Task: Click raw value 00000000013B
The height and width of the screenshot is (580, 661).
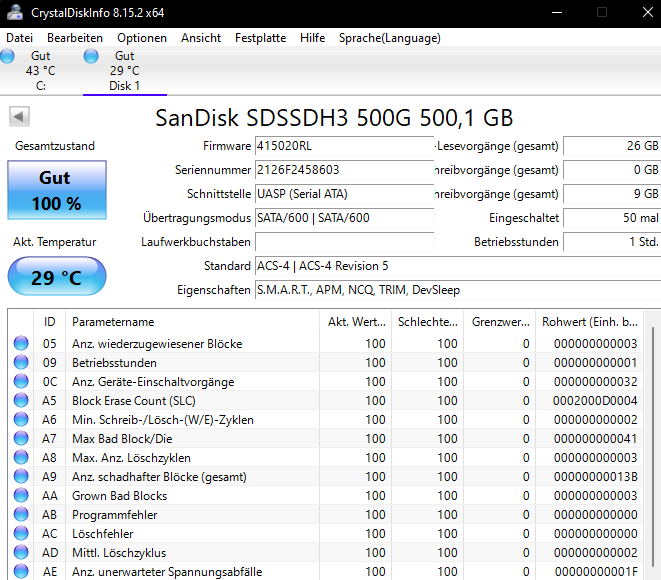Action: 595,476
